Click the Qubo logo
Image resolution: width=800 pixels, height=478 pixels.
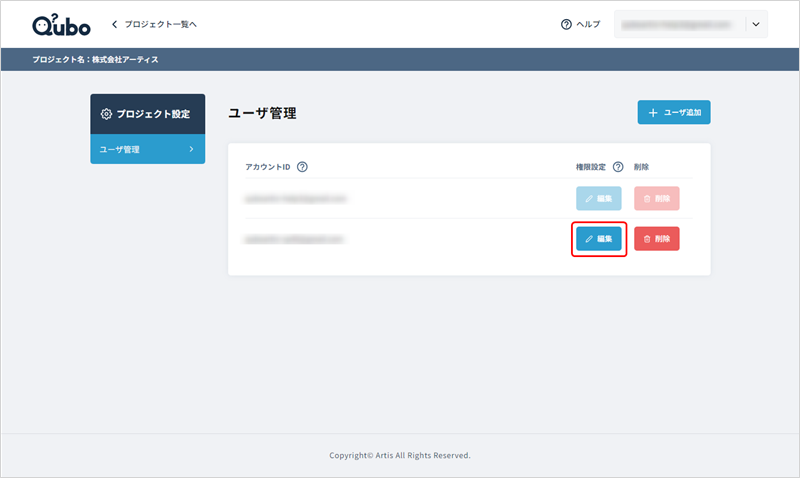pyautogui.click(x=61, y=24)
